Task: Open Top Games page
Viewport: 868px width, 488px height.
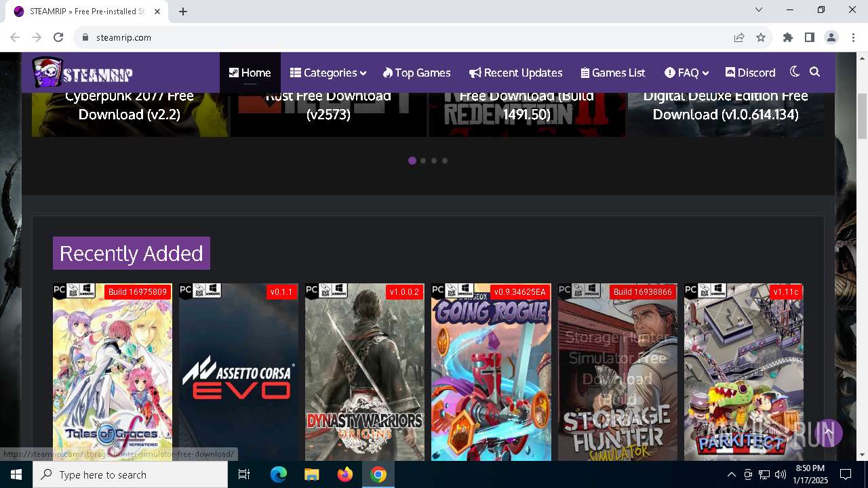Action: 416,73
